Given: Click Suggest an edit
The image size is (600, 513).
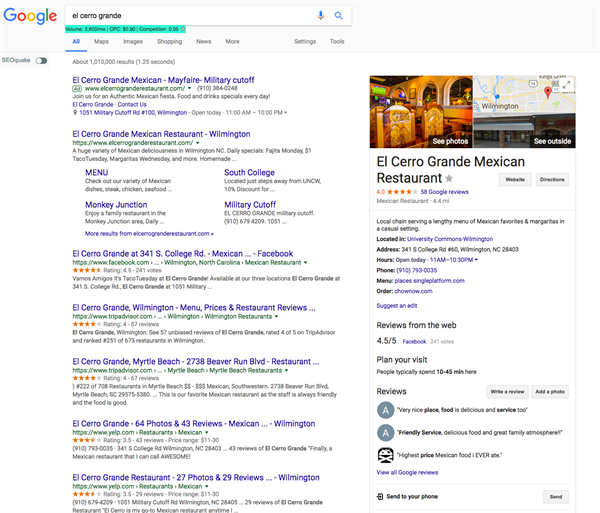Looking at the screenshot, I should [x=397, y=306].
